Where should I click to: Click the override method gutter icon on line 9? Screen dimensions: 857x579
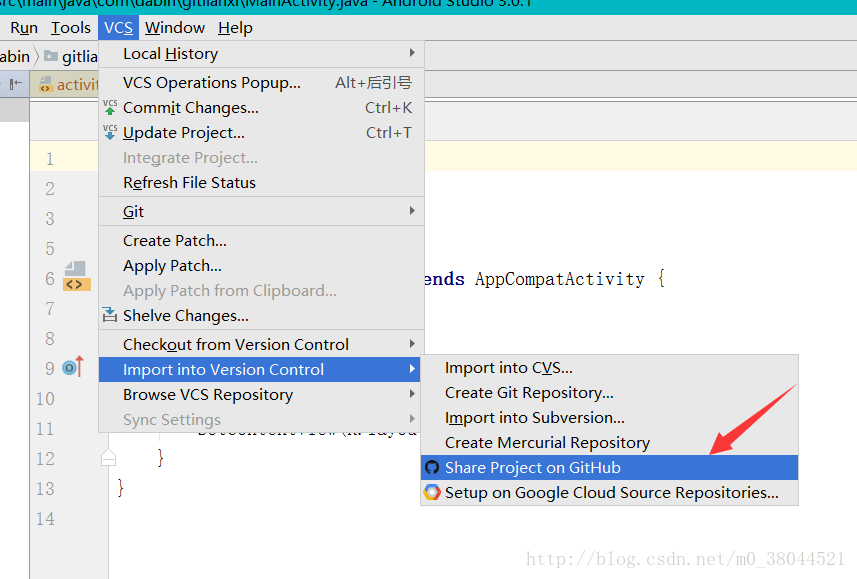click(72, 368)
